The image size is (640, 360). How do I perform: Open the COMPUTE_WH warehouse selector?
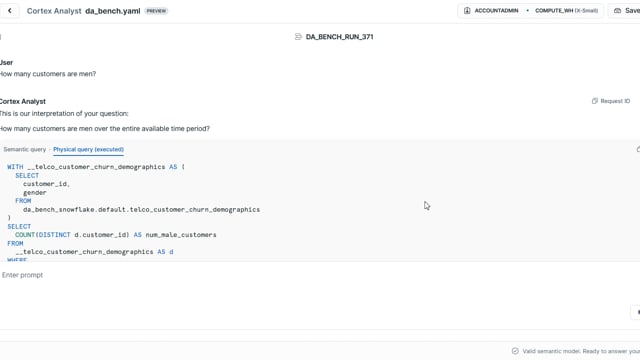pos(567,11)
